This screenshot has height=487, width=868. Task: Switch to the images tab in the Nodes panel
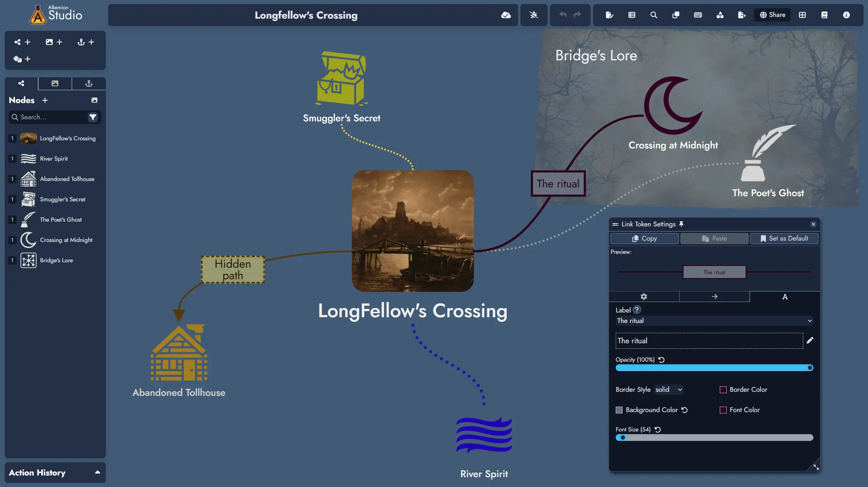coord(55,83)
